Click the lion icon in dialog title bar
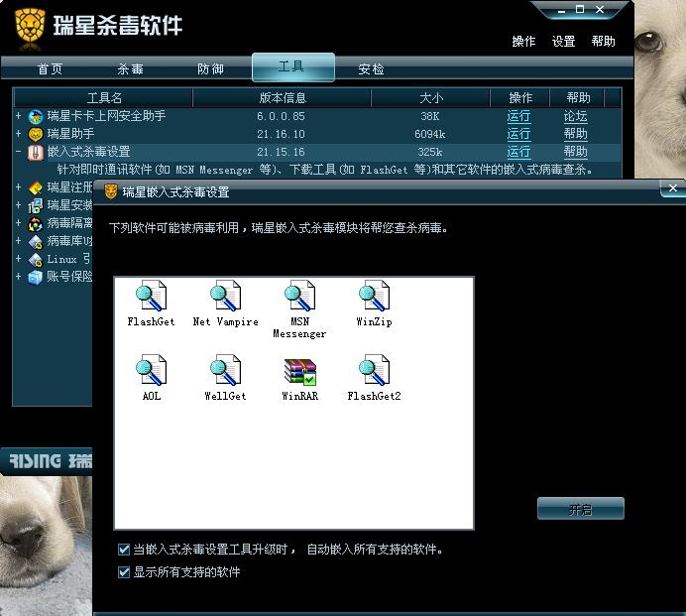686x616 pixels. tap(111, 191)
